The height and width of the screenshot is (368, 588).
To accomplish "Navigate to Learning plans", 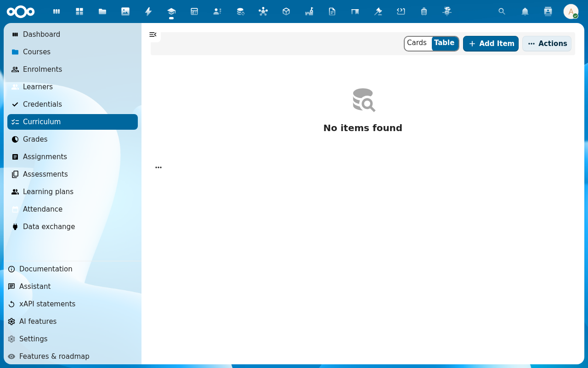I will tap(73, 192).
